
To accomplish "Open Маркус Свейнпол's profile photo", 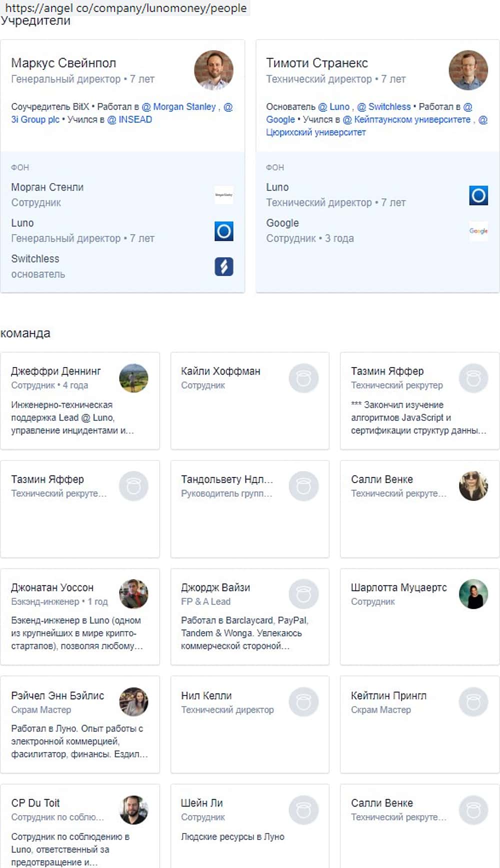I will pos(213,70).
